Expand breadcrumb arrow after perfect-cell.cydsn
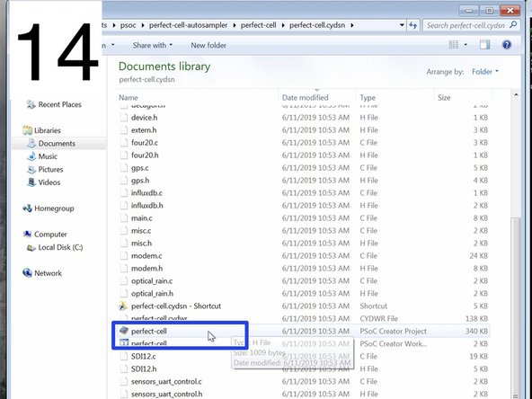 [x=352, y=25]
